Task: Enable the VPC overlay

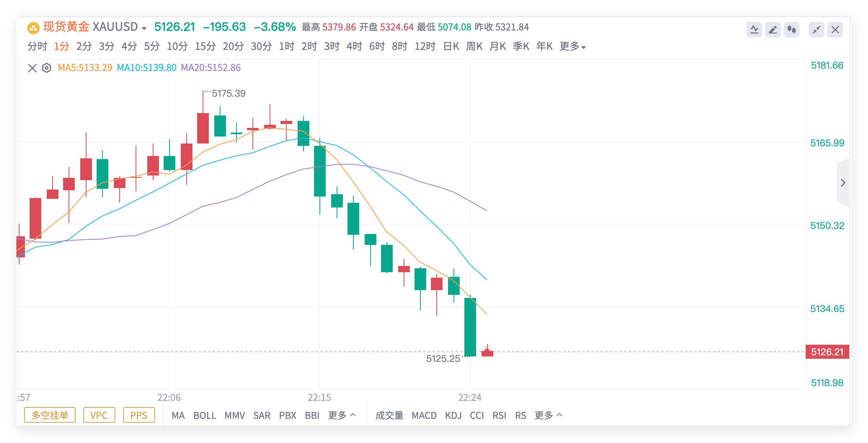Action: click(x=99, y=415)
